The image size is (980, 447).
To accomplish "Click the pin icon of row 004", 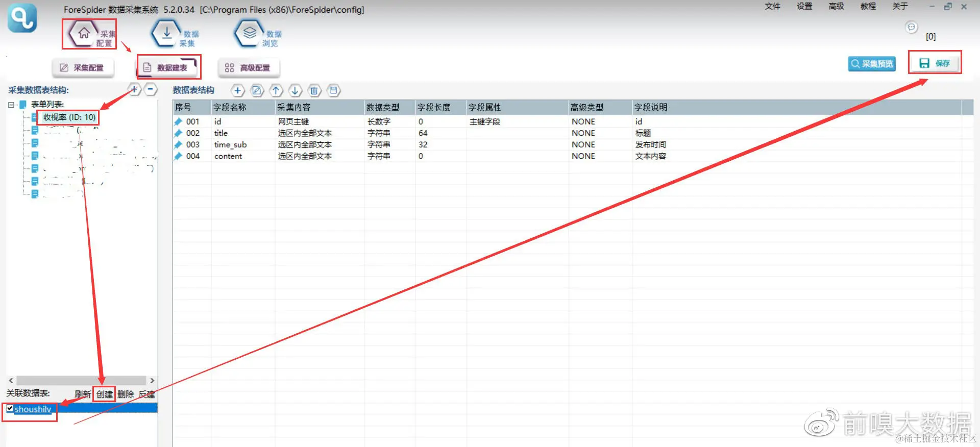I will (x=178, y=156).
